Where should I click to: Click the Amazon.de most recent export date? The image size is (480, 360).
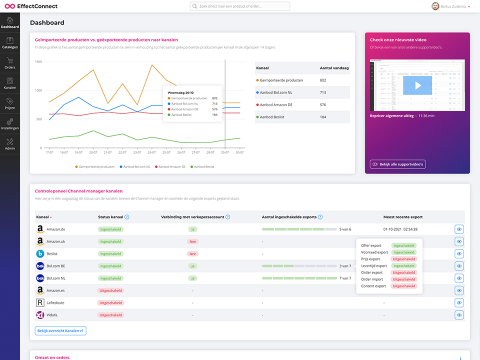[x=400, y=229]
